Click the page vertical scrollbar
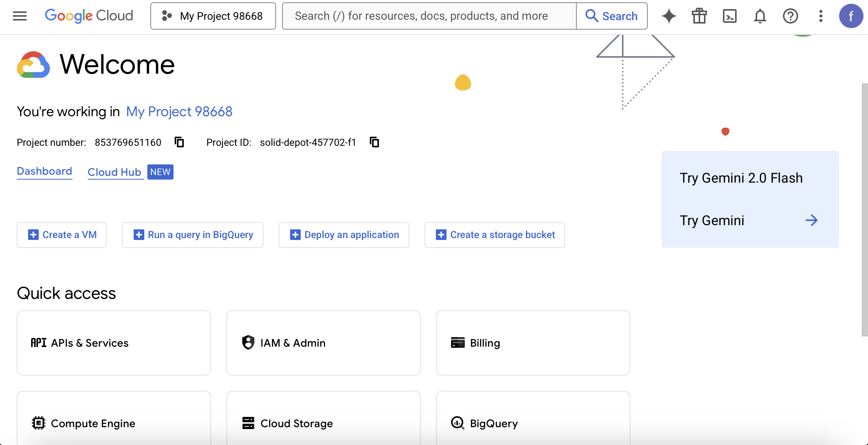 tap(865, 209)
